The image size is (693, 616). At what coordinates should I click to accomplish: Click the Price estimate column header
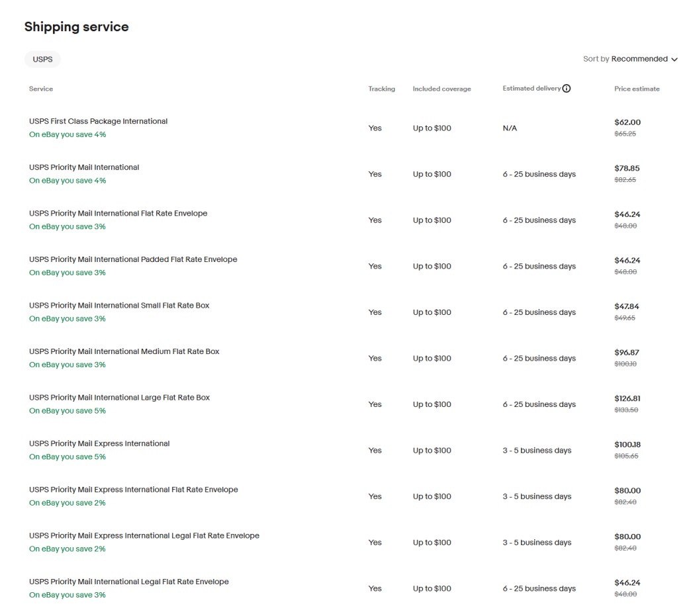(x=637, y=89)
